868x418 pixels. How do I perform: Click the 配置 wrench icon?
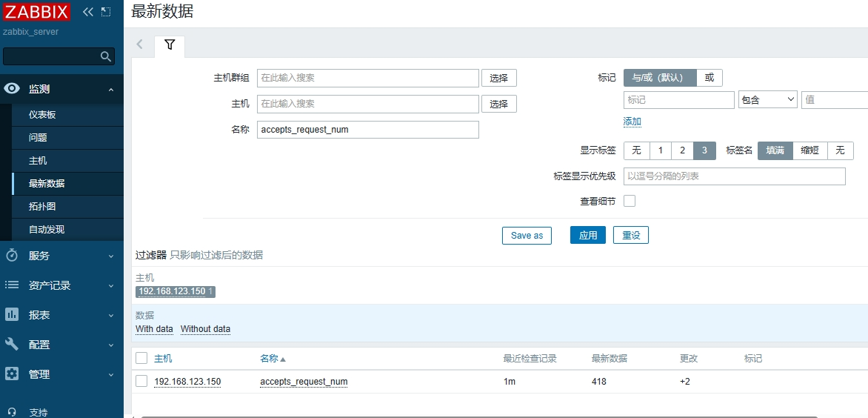12,345
